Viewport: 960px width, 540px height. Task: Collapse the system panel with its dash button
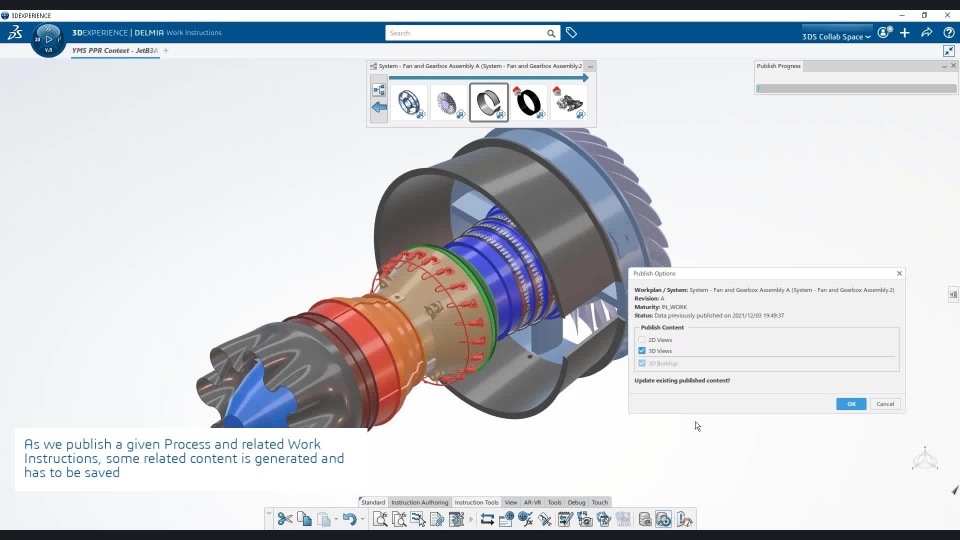pyautogui.click(x=590, y=66)
